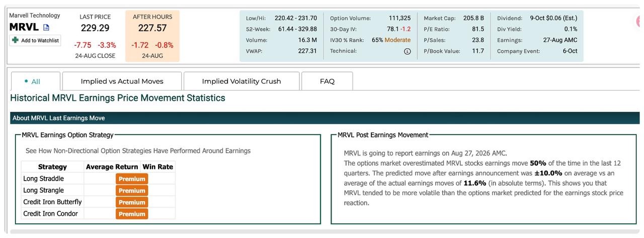The image size is (644, 238).
Task: Click the Strategy column header
Action: (52, 167)
